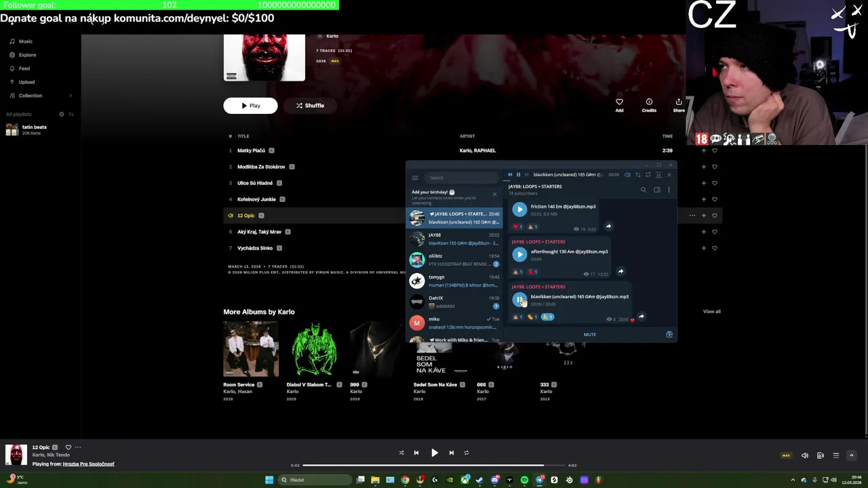This screenshot has width=868, height=488.
Task: Play friction 140 Em audio file
Action: tap(519, 209)
